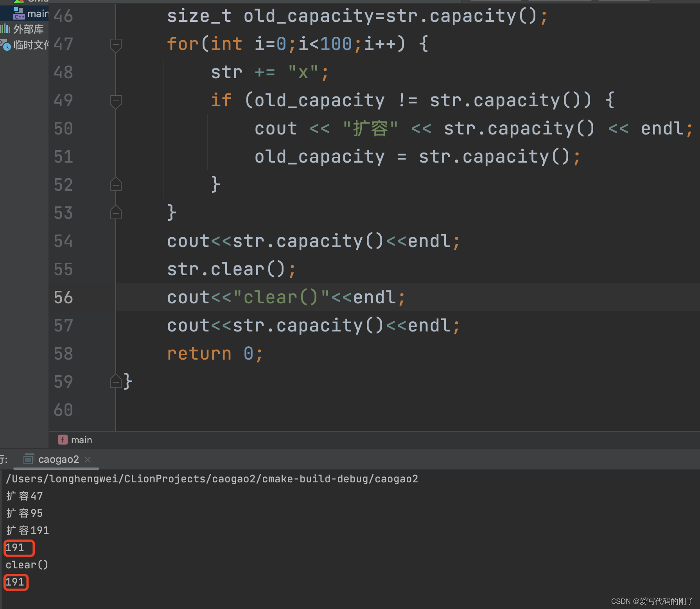Click the executable path in console output
The height and width of the screenshot is (609, 700).
212,479
